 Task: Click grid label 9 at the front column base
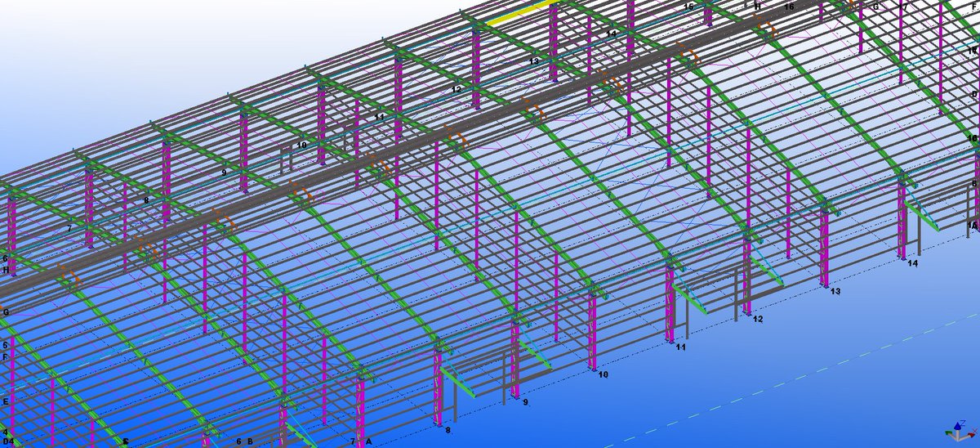(x=526, y=403)
